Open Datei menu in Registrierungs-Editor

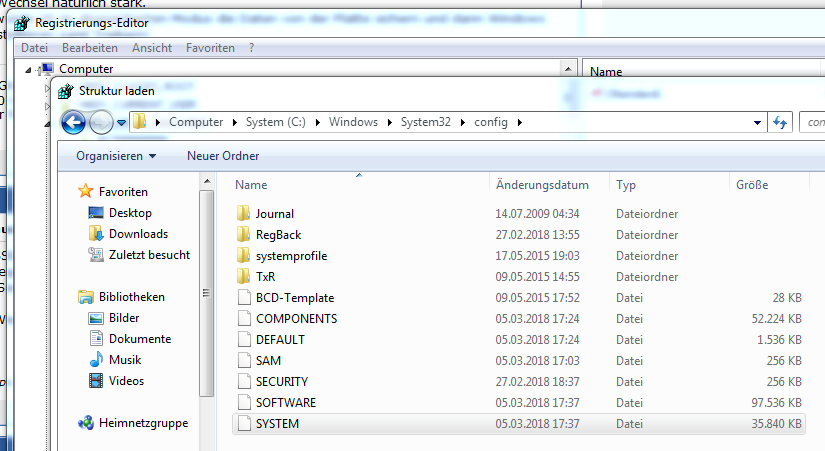[x=34, y=48]
